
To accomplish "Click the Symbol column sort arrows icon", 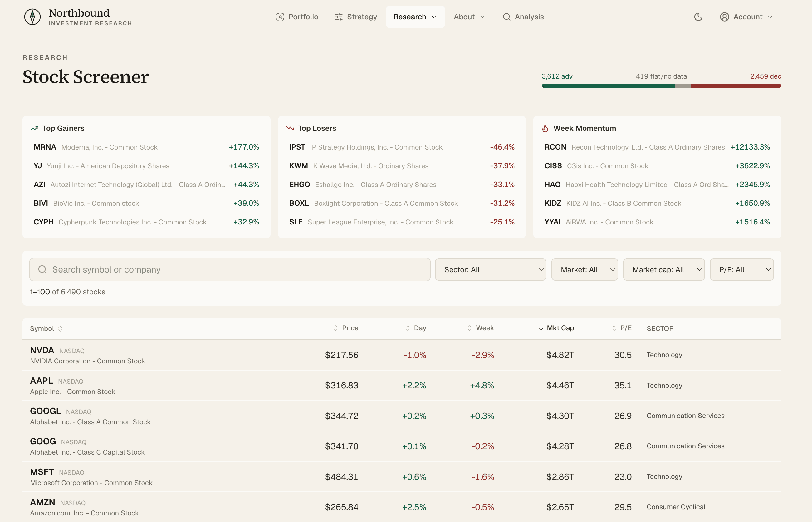I will (x=60, y=328).
